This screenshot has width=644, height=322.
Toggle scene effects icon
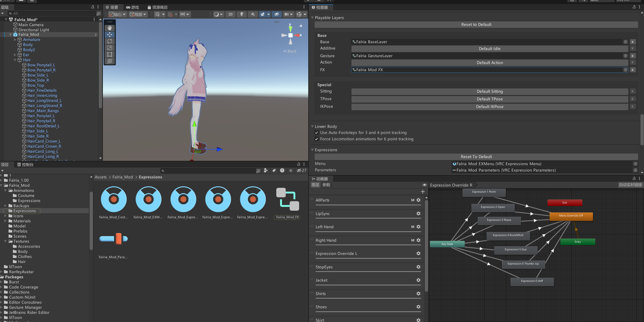click(x=263, y=14)
